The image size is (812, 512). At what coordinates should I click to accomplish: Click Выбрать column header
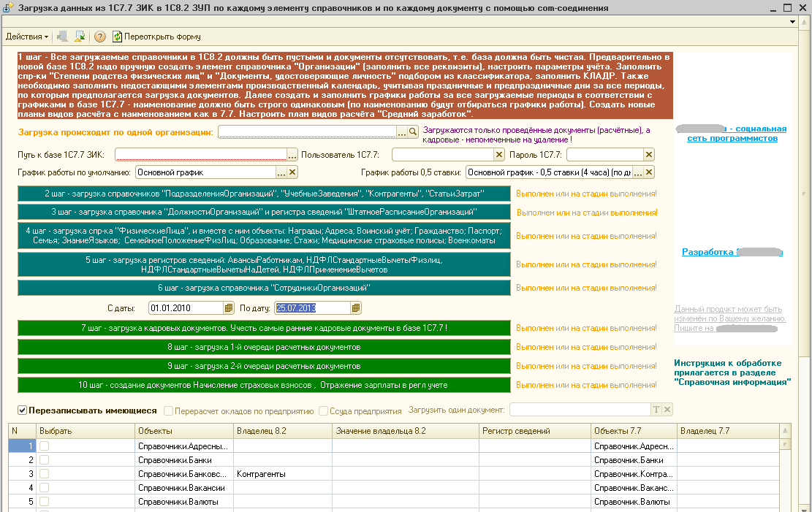86,431
